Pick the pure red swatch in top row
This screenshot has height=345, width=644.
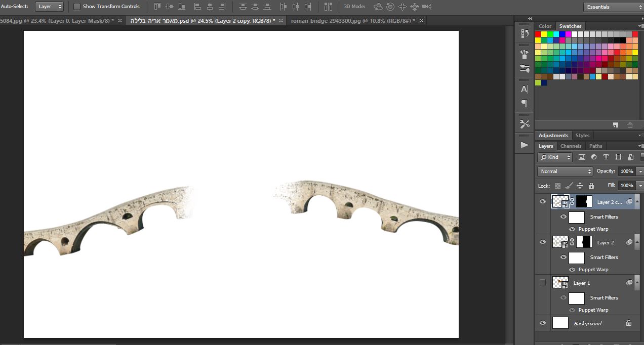click(x=538, y=34)
